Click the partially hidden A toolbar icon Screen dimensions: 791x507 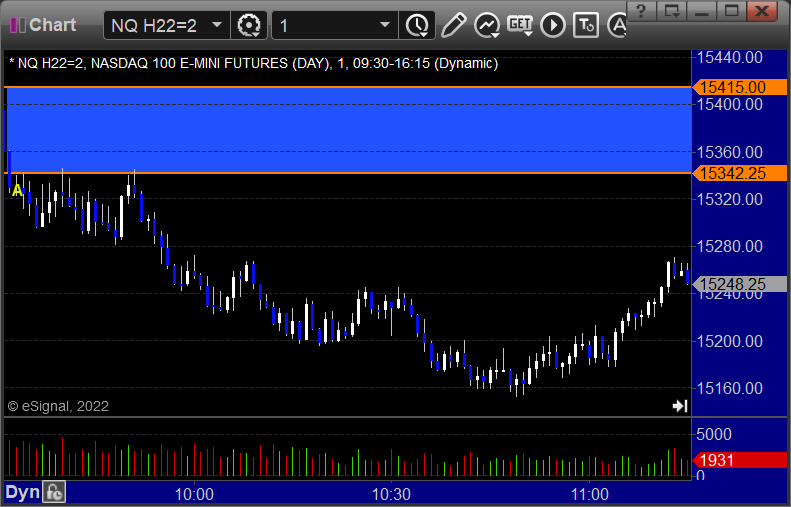[x=617, y=25]
